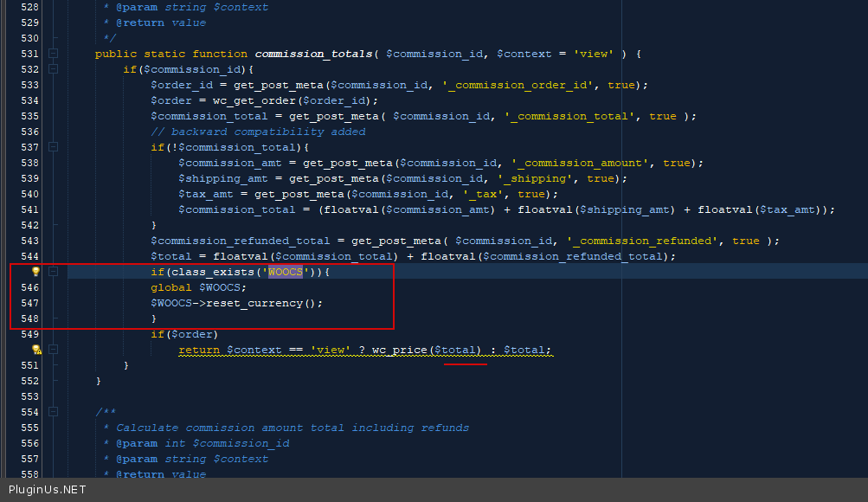Collapse the commission_totals function fold marker
Screen dimensions: 868x502
[54, 54]
